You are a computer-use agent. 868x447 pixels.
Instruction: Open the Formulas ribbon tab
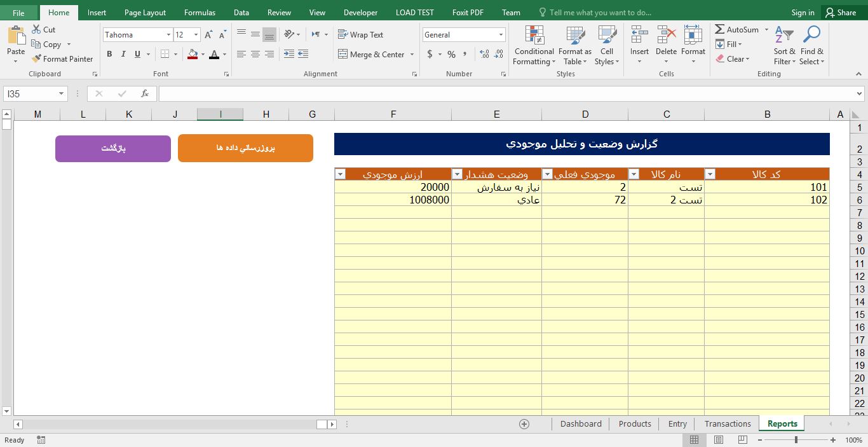[200, 12]
